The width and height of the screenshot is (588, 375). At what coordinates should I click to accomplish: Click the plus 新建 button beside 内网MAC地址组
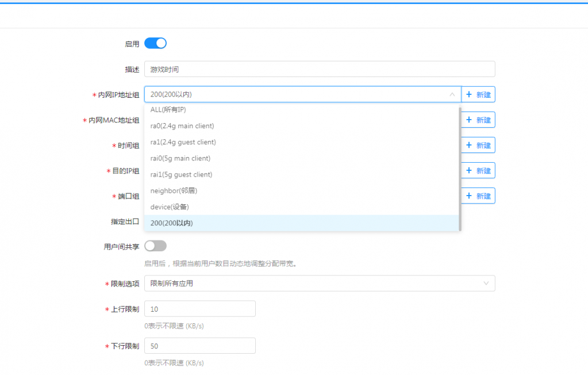pyautogui.click(x=478, y=120)
